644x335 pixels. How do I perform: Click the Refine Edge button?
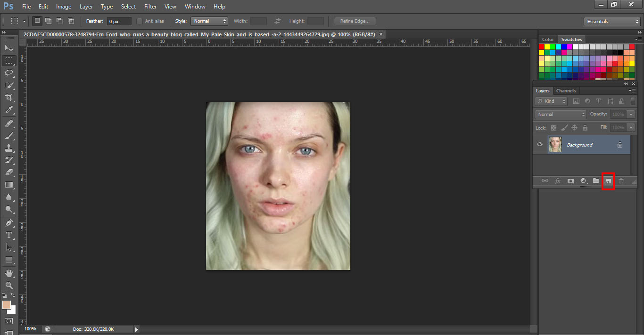point(355,21)
